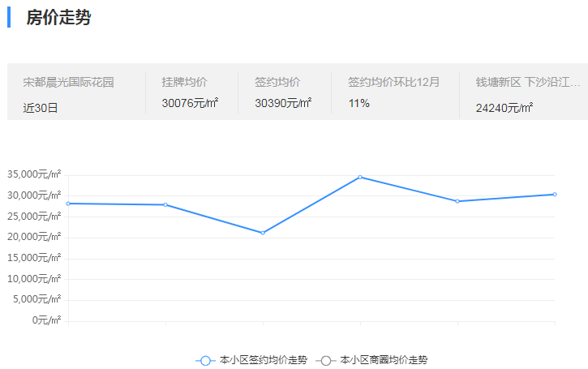Image resolution: width=588 pixels, height=369 pixels.
Task: Click the 11% month-over-month value
Action: click(359, 103)
